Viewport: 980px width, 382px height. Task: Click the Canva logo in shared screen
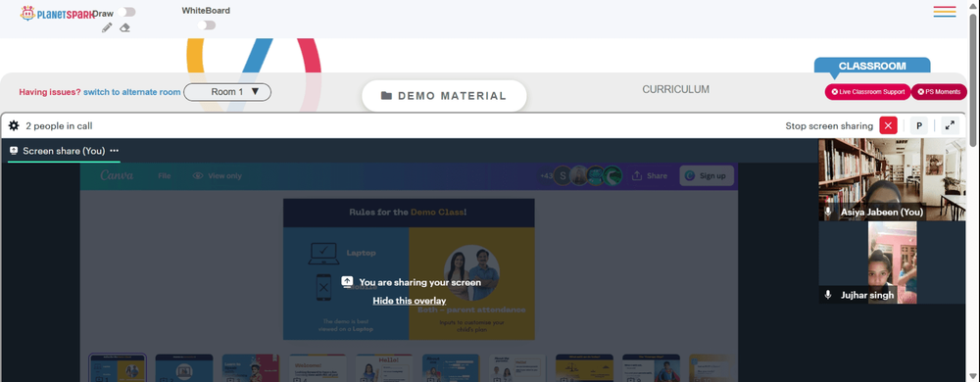(117, 175)
